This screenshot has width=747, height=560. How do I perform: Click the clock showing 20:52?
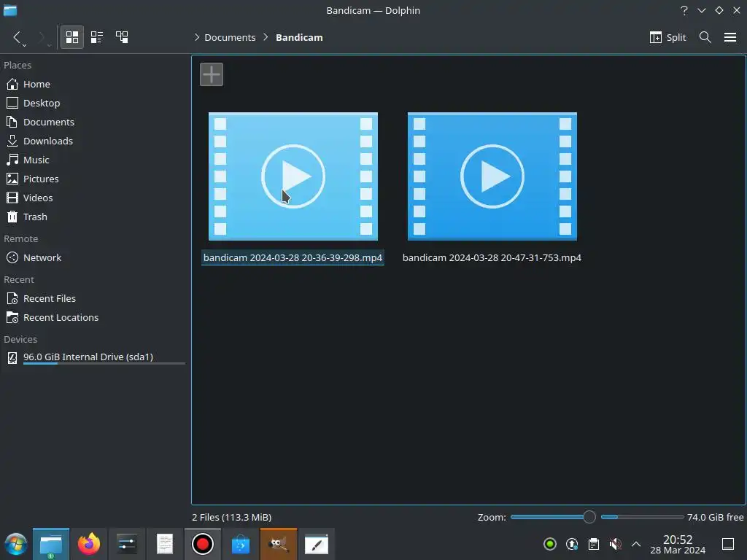678,544
